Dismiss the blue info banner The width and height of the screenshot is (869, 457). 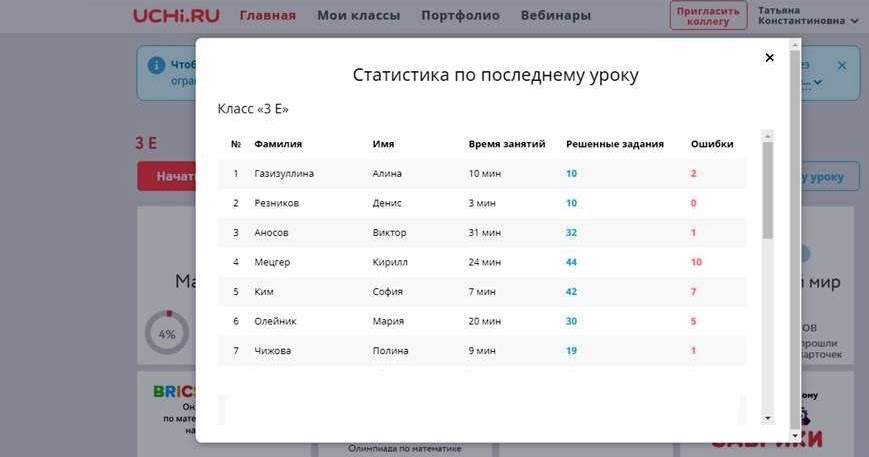[842, 65]
